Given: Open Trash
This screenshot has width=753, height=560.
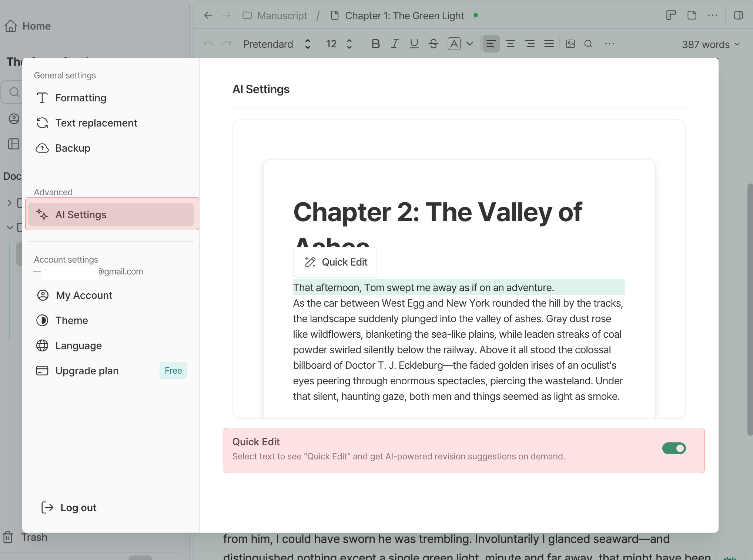Looking at the screenshot, I should tap(25, 537).
